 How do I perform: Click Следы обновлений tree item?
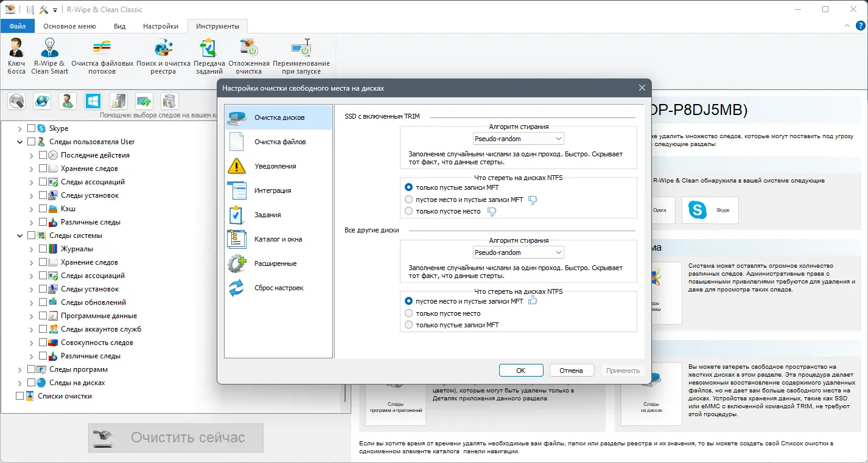click(x=94, y=302)
